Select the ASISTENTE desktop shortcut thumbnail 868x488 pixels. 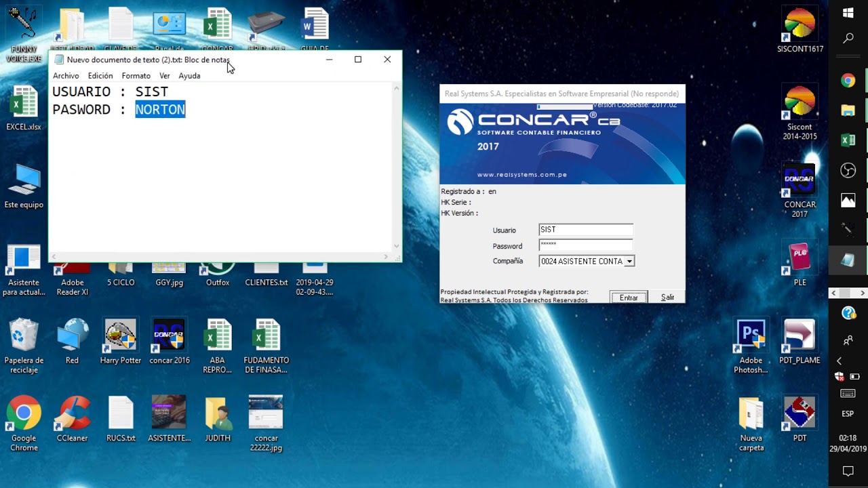(x=170, y=419)
